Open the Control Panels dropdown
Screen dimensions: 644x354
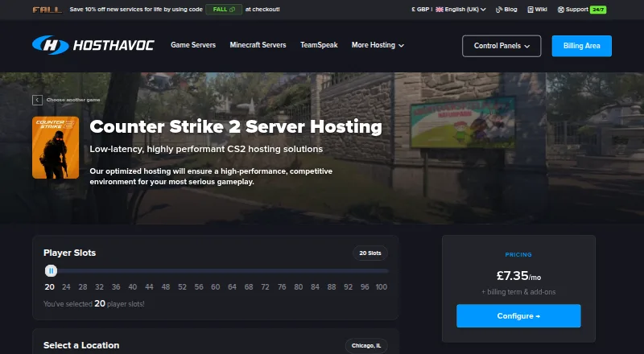502,46
